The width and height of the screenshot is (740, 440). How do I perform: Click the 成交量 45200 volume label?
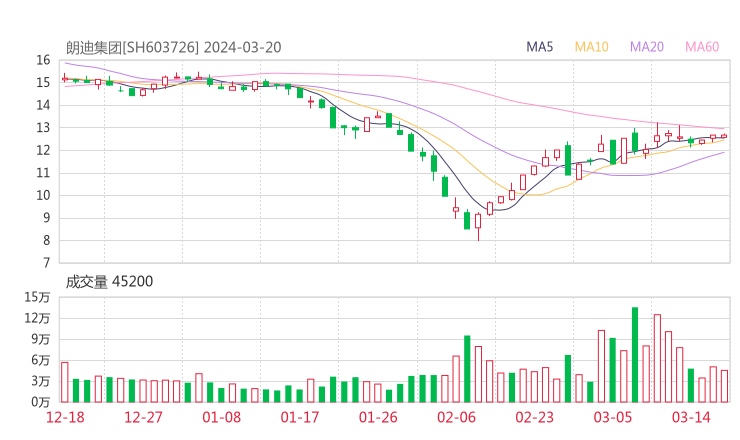point(109,282)
